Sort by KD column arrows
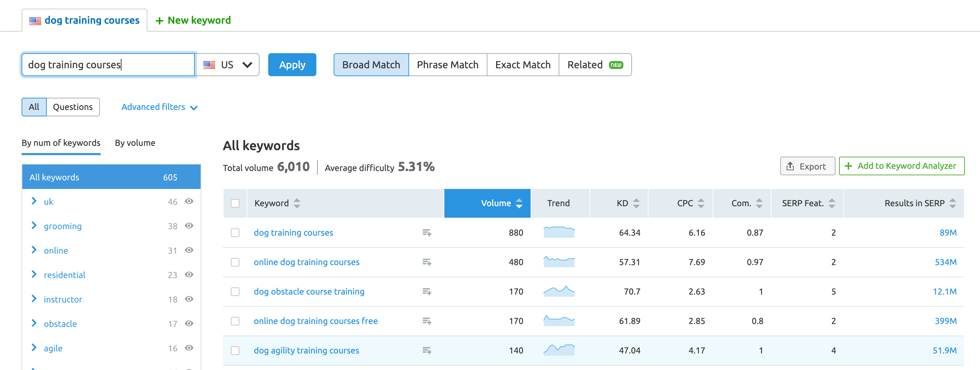This screenshot has width=980, height=370. pyautogui.click(x=636, y=203)
